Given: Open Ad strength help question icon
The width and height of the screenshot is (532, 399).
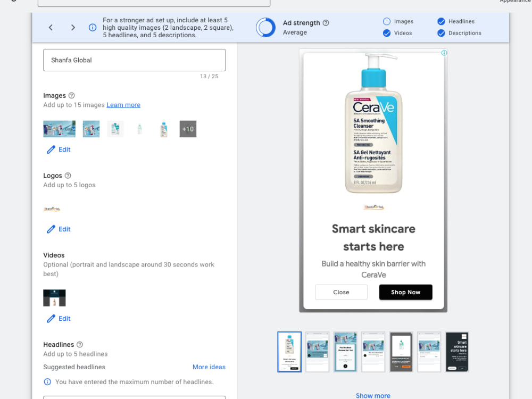Looking at the screenshot, I should coord(326,23).
